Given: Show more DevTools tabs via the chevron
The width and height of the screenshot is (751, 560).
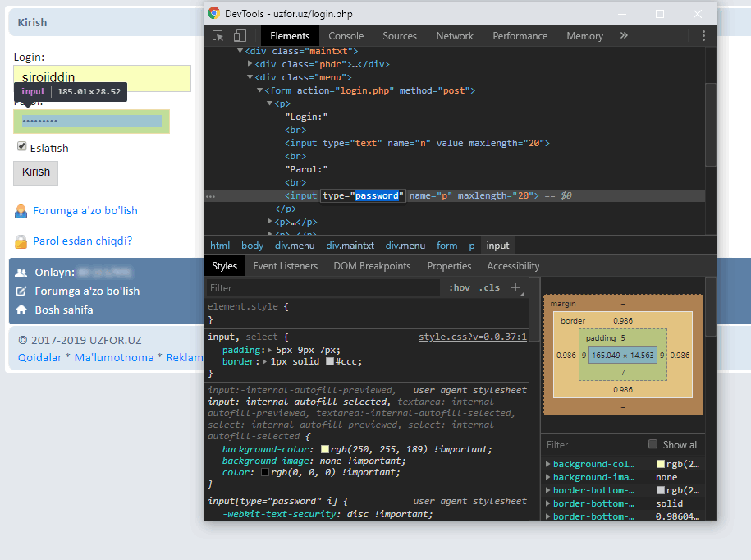Looking at the screenshot, I should [x=624, y=36].
